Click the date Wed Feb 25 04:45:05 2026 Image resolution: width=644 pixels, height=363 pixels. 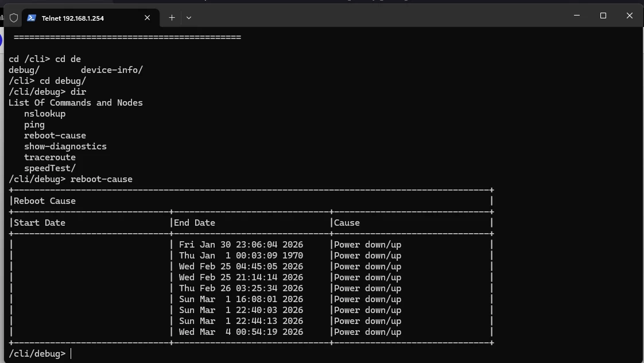click(240, 267)
